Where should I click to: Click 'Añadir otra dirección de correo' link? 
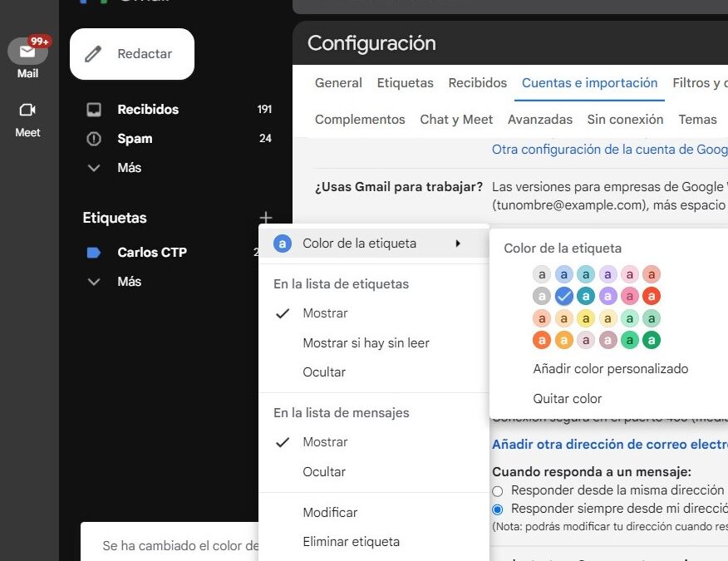point(608,445)
